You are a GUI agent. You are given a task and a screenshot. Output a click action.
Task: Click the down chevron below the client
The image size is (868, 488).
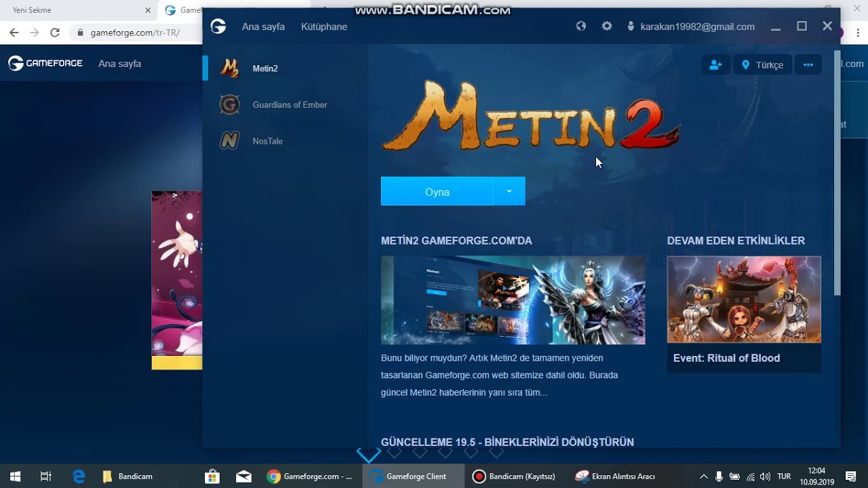(369, 455)
